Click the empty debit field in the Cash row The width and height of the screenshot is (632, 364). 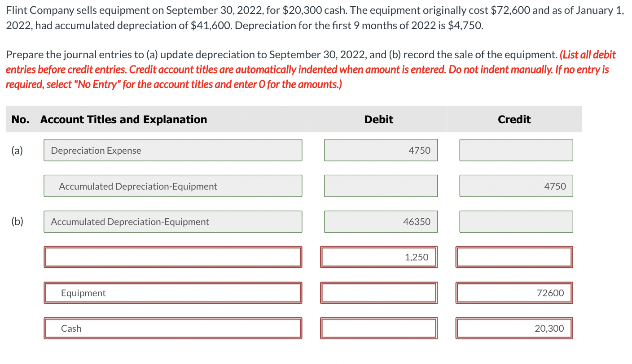(x=378, y=328)
